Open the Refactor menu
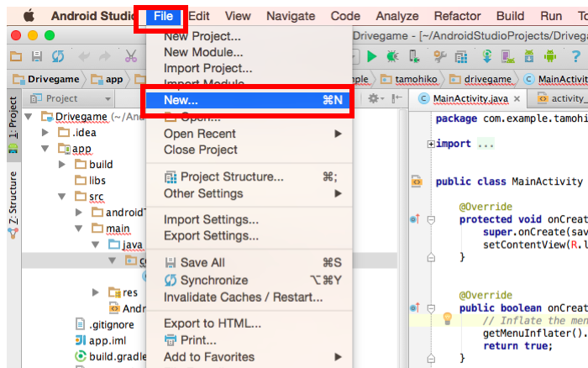Viewport: 588px width, 368px height. pyautogui.click(x=457, y=16)
